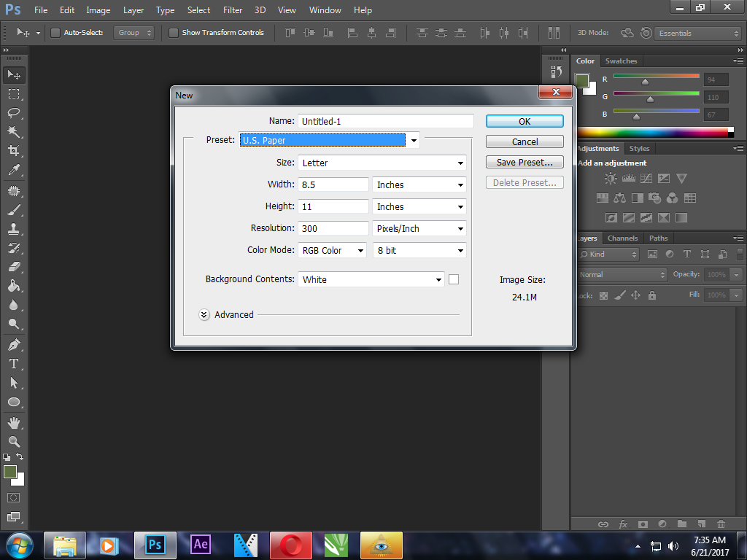
Task: Select the Paint Bucket tool
Action: click(x=14, y=286)
